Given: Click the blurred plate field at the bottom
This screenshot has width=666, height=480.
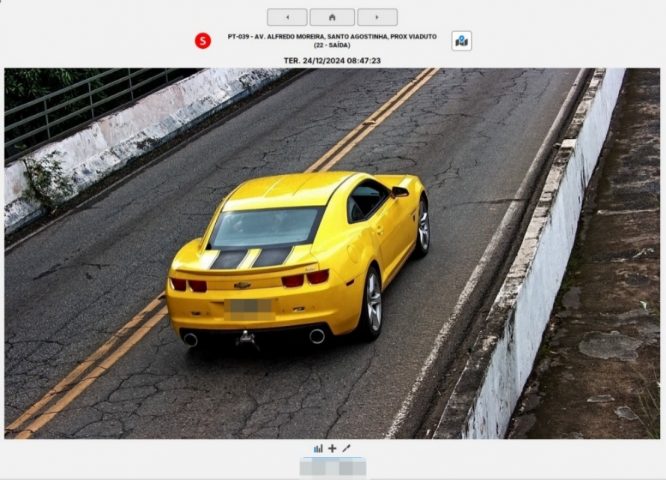Looking at the screenshot, I should tap(333, 467).
